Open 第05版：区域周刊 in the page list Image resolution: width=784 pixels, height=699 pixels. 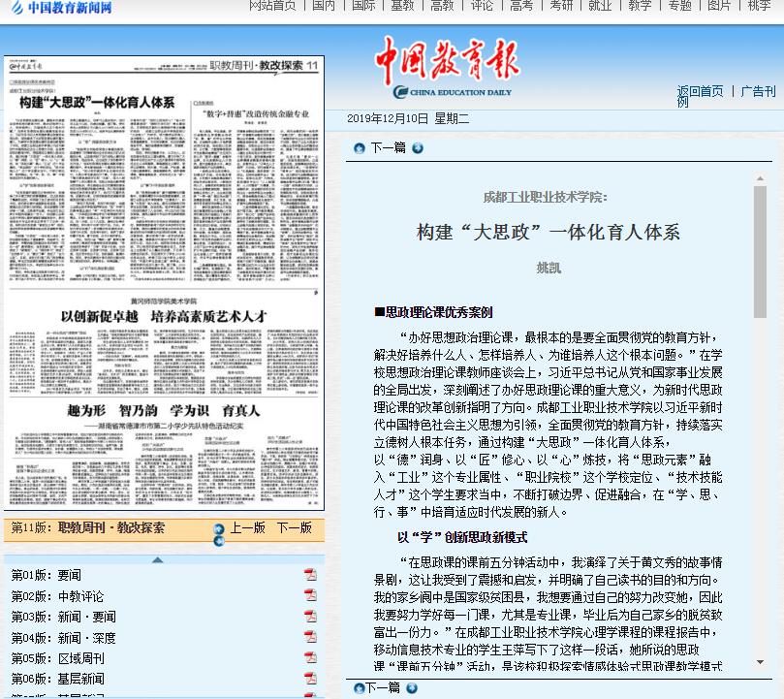pyautogui.click(x=57, y=658)
